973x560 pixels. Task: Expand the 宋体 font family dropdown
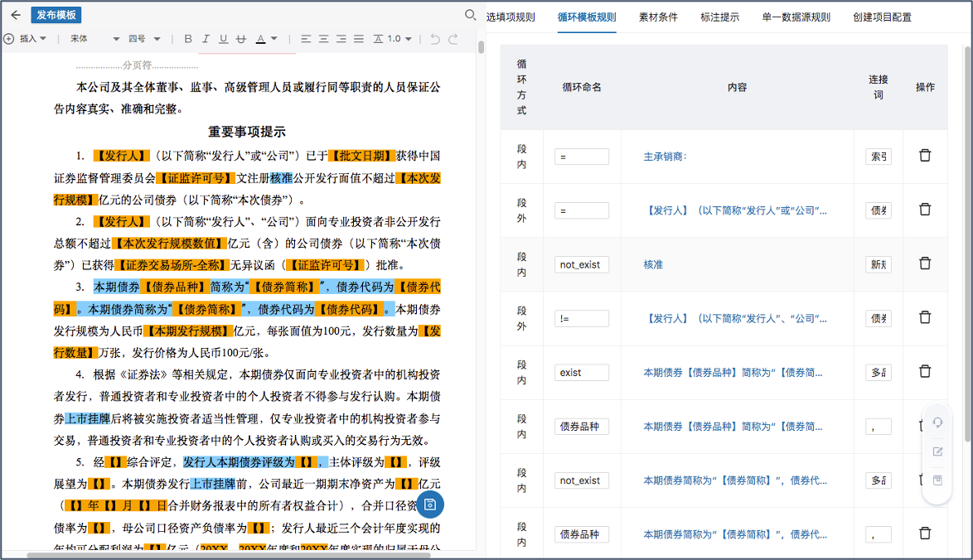coord(94,39)
